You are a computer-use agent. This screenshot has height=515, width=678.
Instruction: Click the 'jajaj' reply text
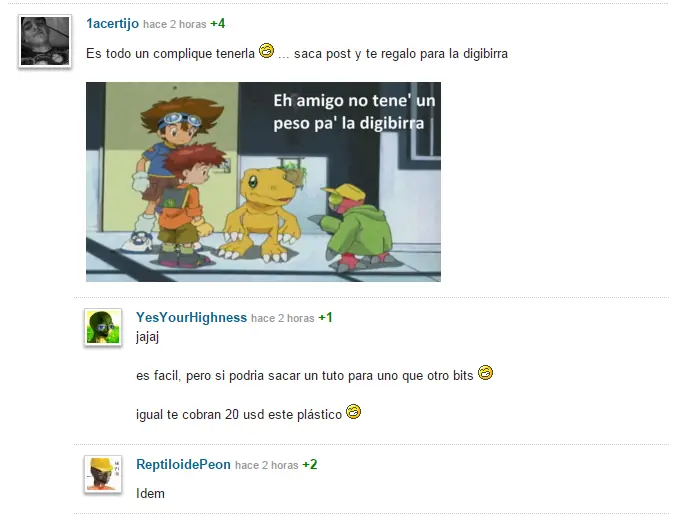point(147,337)
